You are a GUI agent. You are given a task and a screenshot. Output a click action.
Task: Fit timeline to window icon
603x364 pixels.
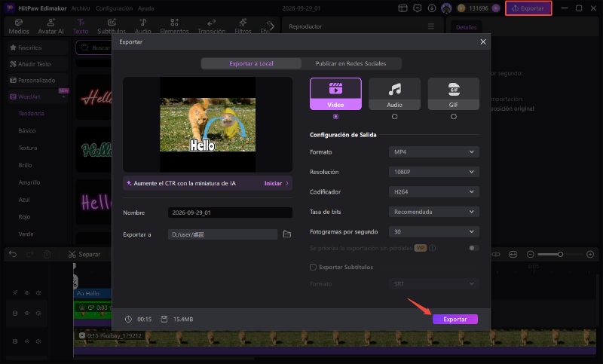(513, 254)
